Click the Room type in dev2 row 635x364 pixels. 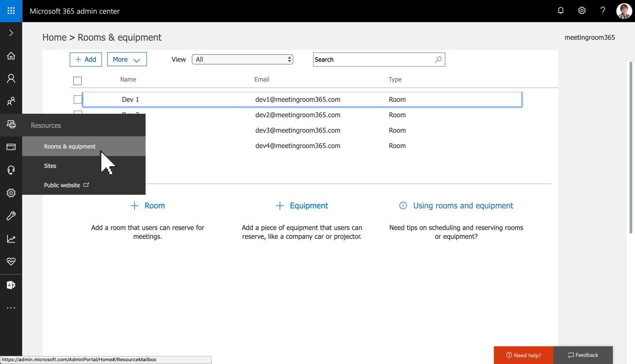coord(397,115)
